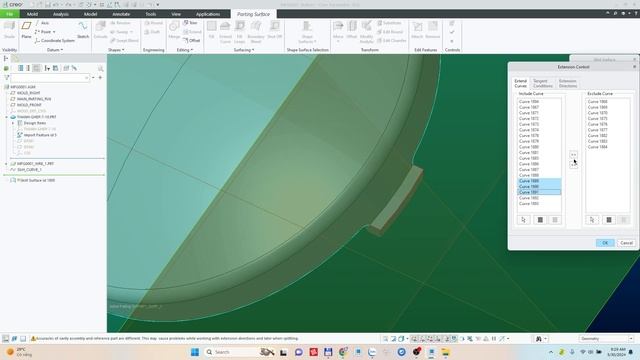Open the File menu
Viewport: 640px width, 360px height.
9,14
